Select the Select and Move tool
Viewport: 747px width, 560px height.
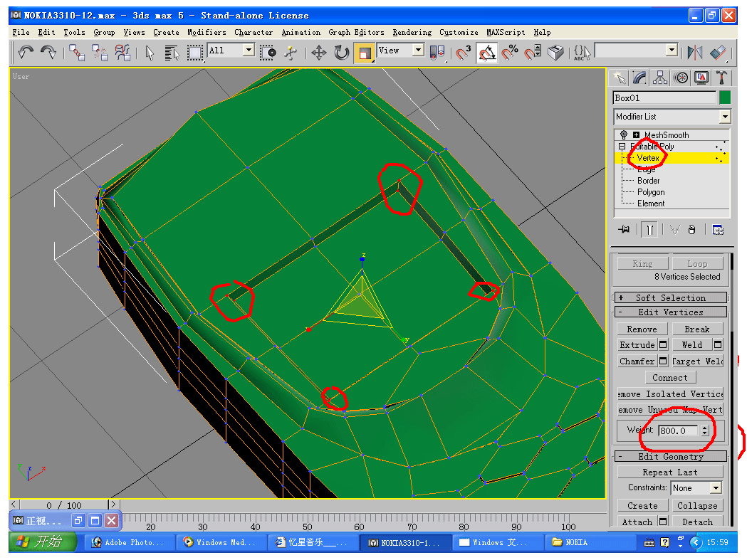319,52
